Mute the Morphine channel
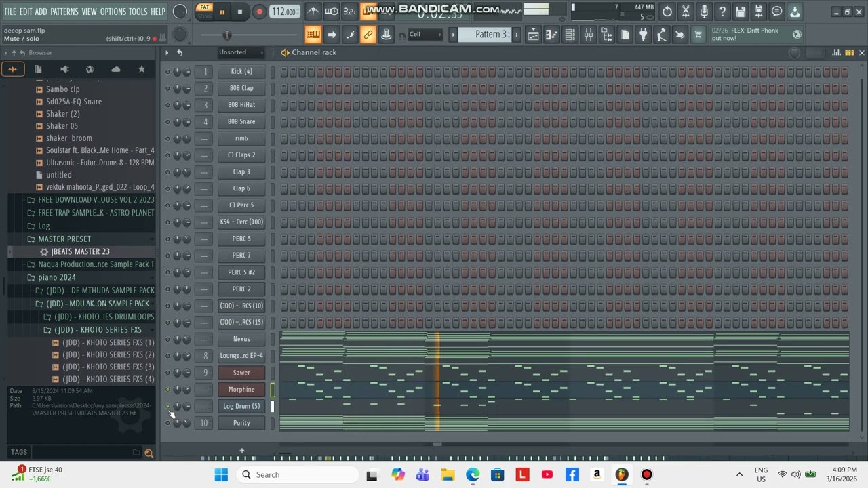 (x=167, y=389)
